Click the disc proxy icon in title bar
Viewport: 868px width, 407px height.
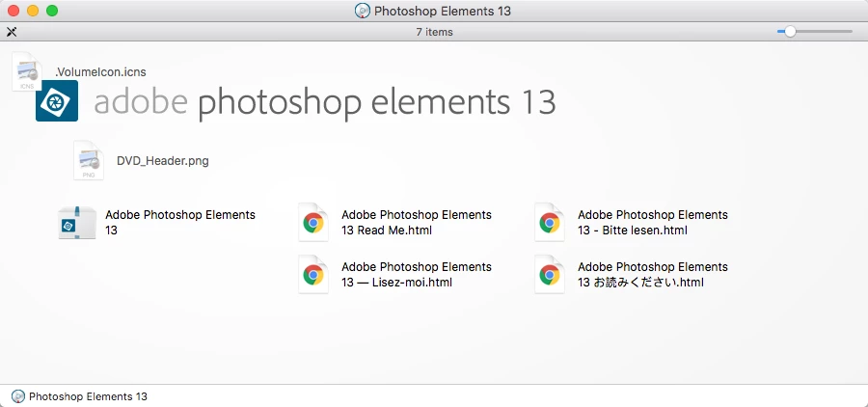coord(363,11)
